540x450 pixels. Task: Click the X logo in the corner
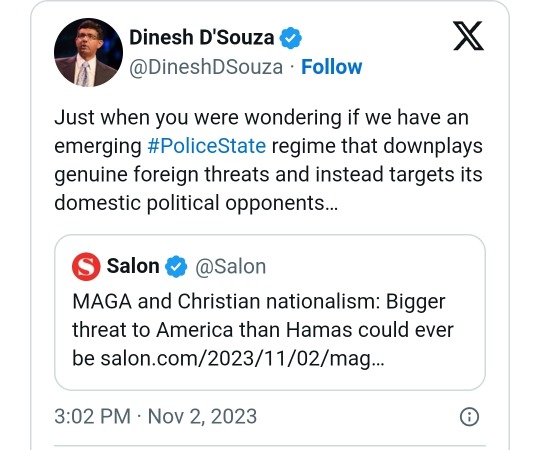(x=468, y=36)
